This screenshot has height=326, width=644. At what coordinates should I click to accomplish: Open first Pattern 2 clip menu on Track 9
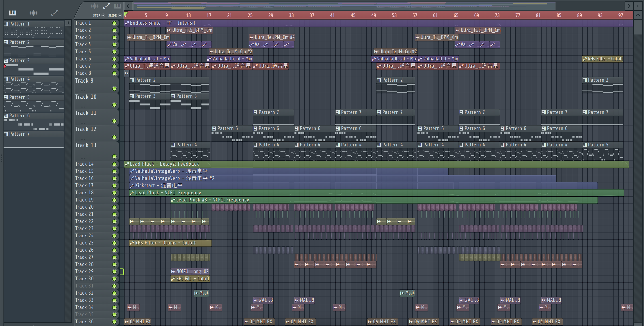(132, 80)
